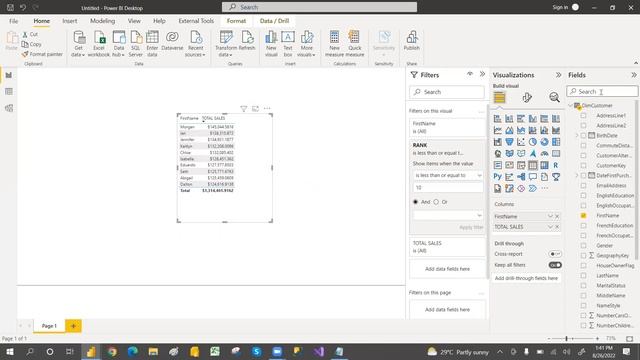
Task: Uncheck the FirstName field checkbox
Action: (x=583, y=216)
